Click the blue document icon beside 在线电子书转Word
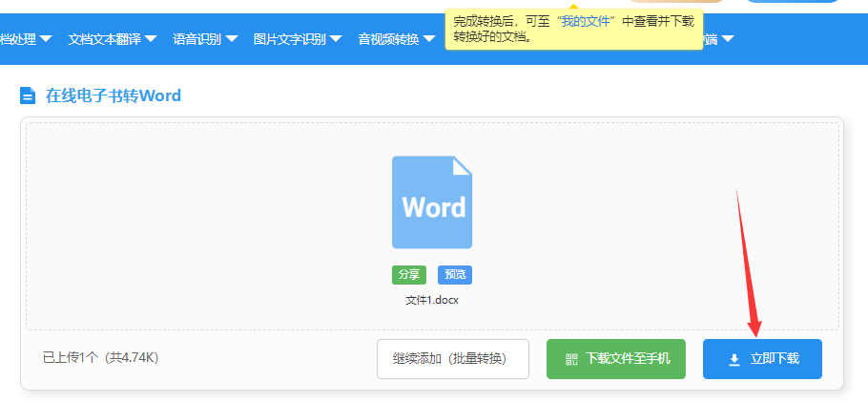This screenshot has width=868, height=403. [x=28, y=95]
